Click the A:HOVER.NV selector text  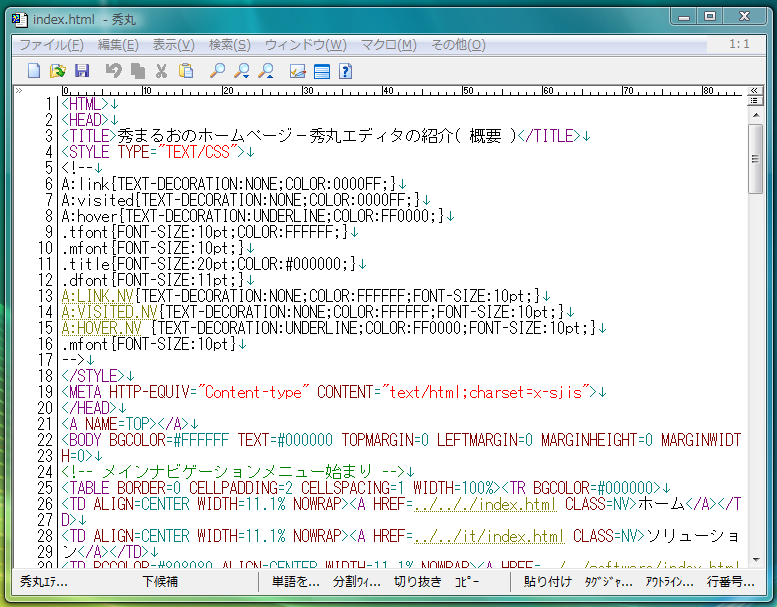tap(101, 328)
